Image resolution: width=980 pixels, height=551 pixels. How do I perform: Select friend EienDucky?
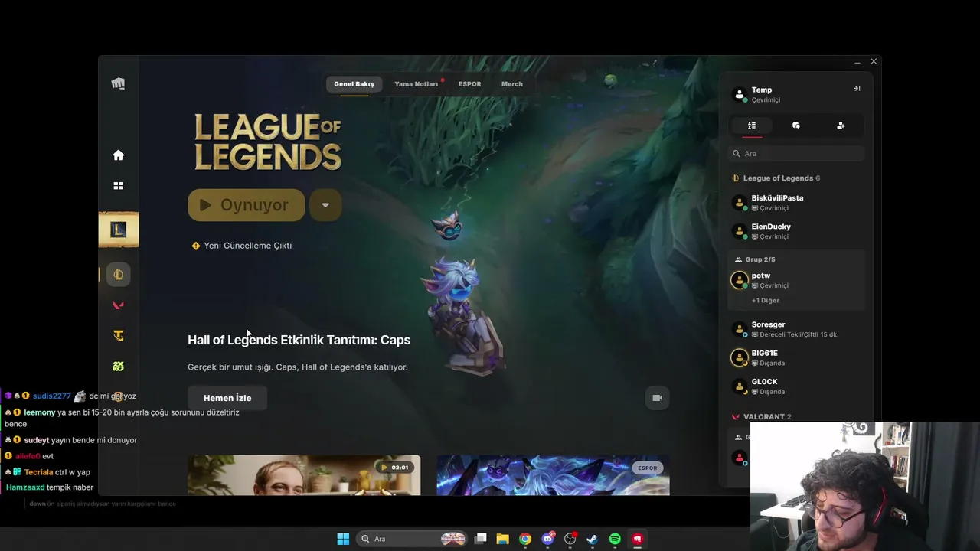tap(796, 231)
